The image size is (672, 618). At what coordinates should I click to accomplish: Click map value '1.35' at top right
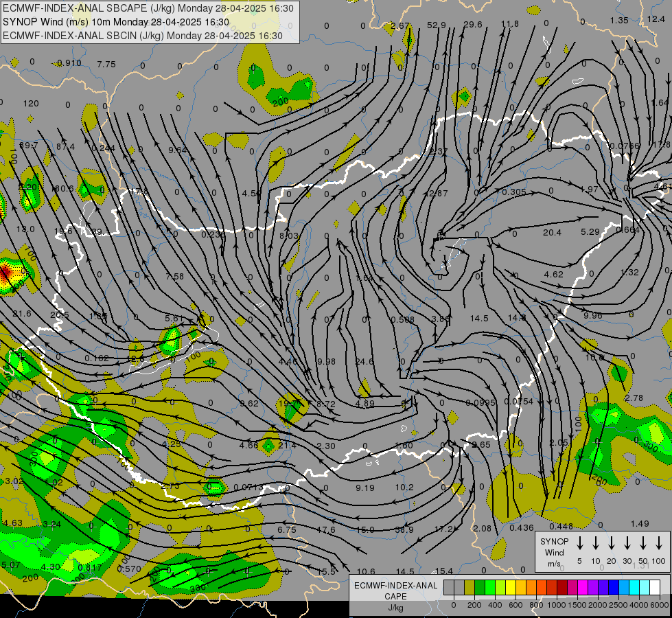pyautogui.click(x=619, y=20)
